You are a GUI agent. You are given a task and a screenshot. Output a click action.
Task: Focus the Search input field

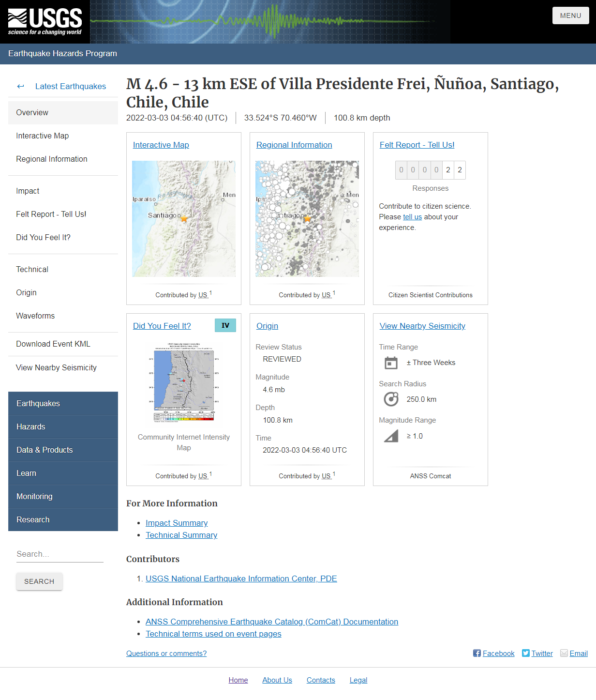(x=60, y=554)
